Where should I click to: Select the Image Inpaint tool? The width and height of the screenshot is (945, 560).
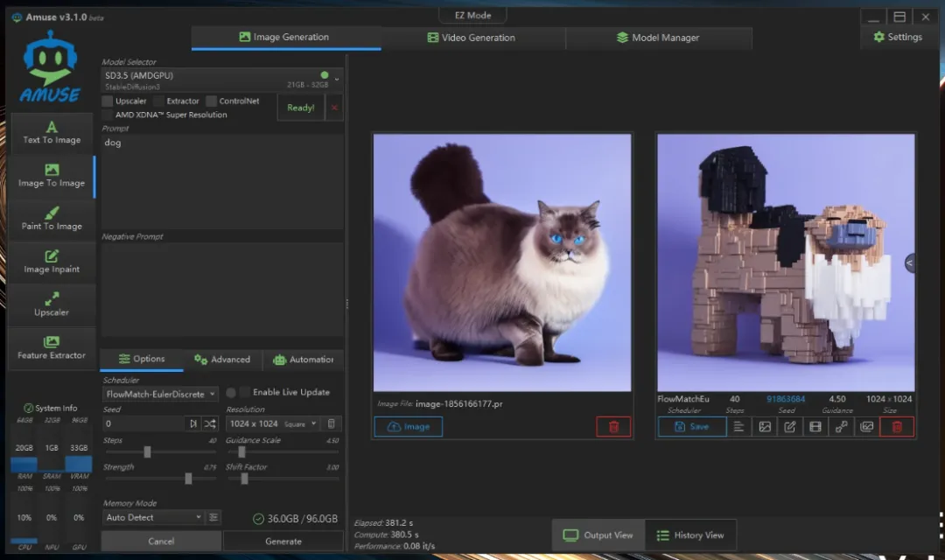[52, 262]
